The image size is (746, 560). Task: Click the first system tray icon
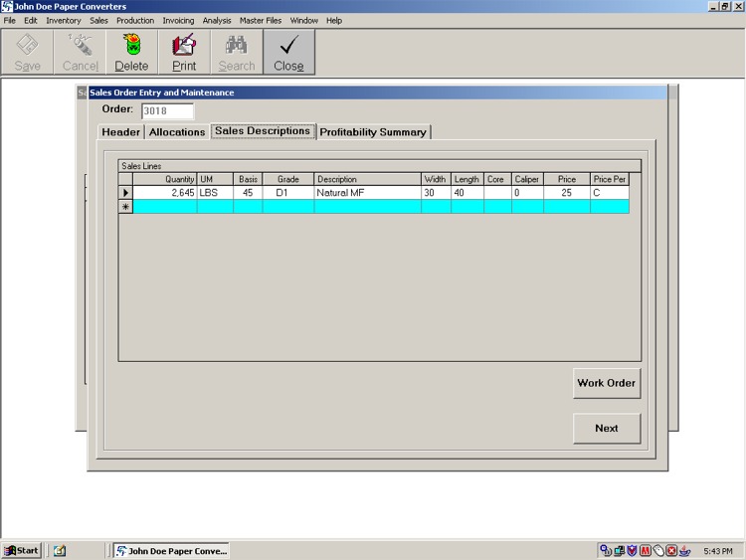pos(606,551)
